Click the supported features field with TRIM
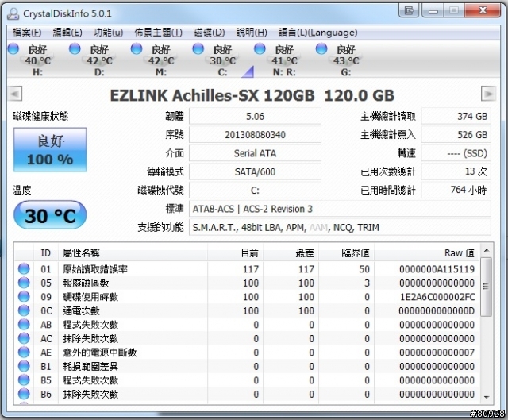This screenshot has width=508, height=420. click(340, 228)
